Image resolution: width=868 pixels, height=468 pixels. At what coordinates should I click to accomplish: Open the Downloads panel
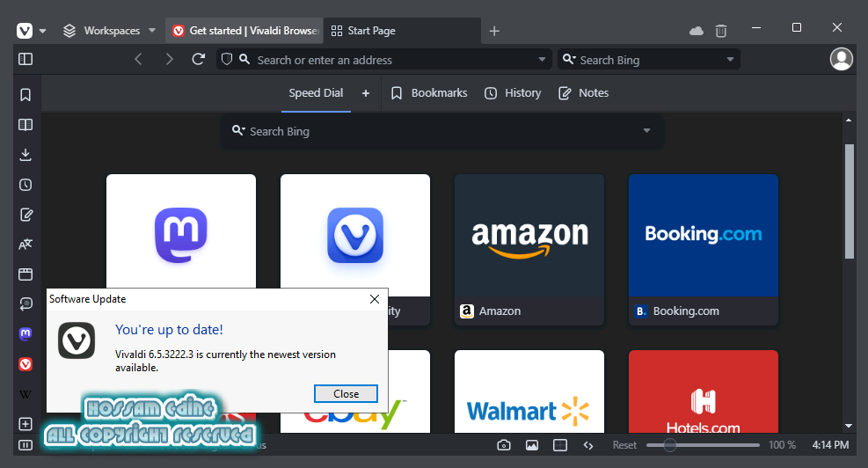tap(26, 155)
